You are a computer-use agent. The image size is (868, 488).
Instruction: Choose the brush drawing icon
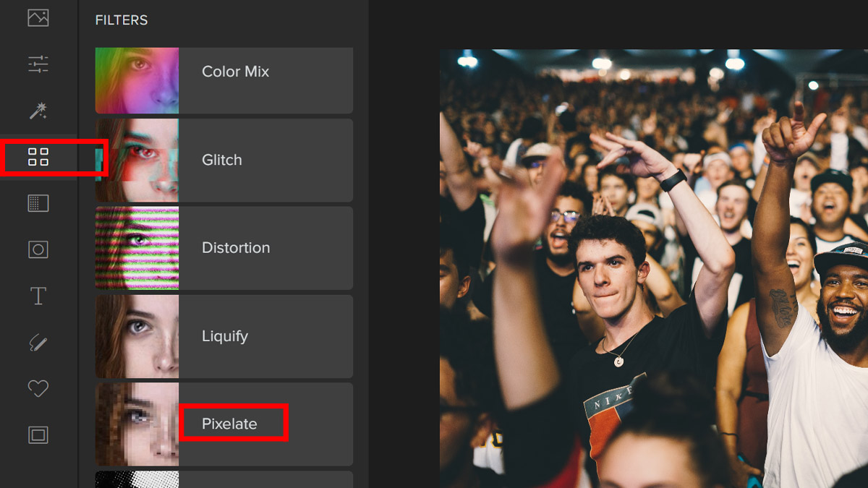[38, 342]
